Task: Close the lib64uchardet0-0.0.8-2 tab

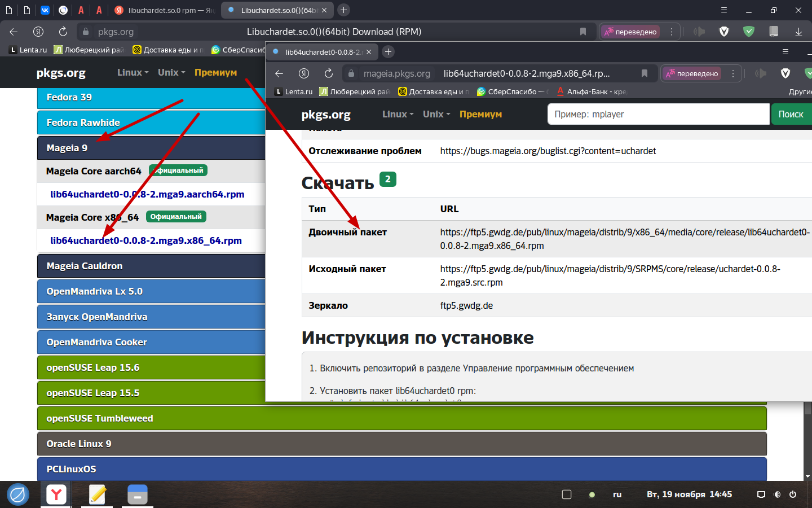Action: coord(369,52)
